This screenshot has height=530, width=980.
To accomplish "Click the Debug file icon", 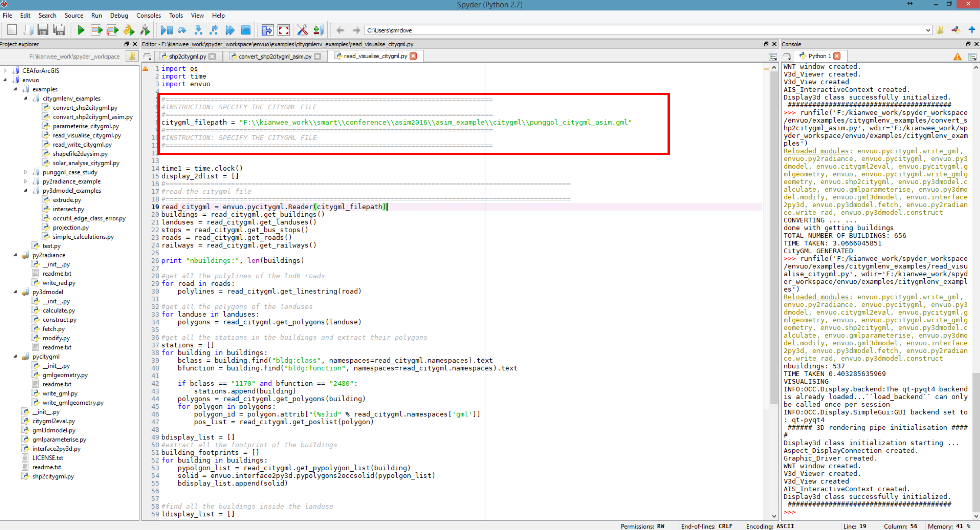I will [x=167, y=30].
